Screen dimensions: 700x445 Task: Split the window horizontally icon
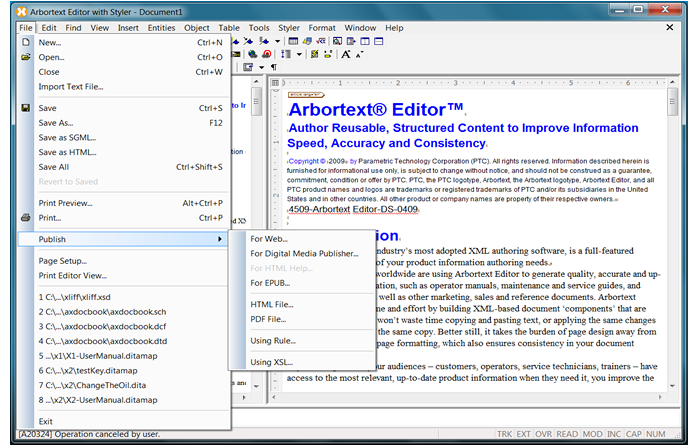[x=379, y=42]
